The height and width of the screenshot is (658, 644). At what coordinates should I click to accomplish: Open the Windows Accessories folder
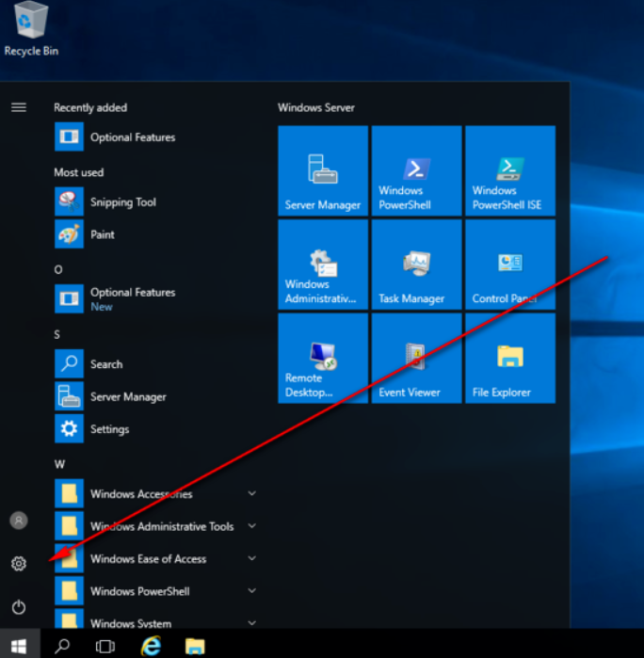pyautogui.click(x=157, y=493)
